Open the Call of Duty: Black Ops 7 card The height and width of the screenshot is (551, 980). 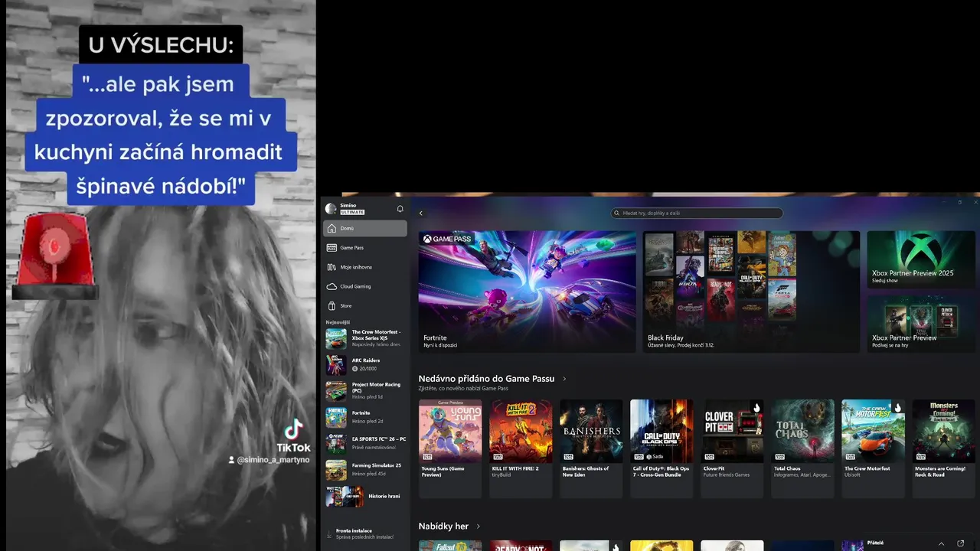(x=661, y=448)
